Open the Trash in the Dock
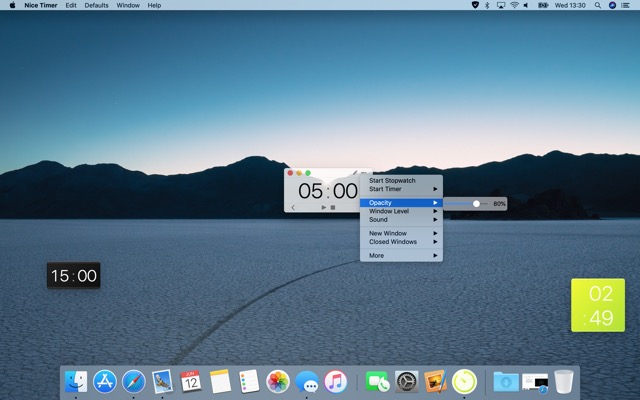 pyautogui.click(x=564, y=382)
